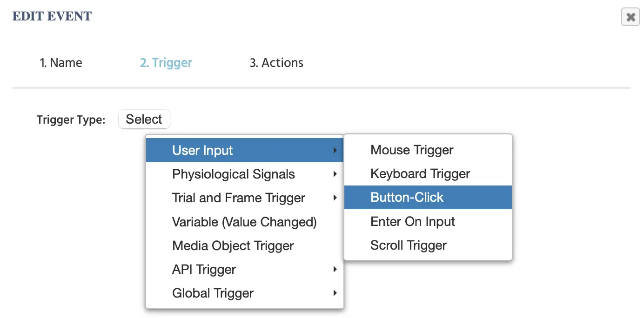Image resolution: width=644 pixels, height=318 pixels.
Task: Go to the 1. Name step
Action: [61, 63]
